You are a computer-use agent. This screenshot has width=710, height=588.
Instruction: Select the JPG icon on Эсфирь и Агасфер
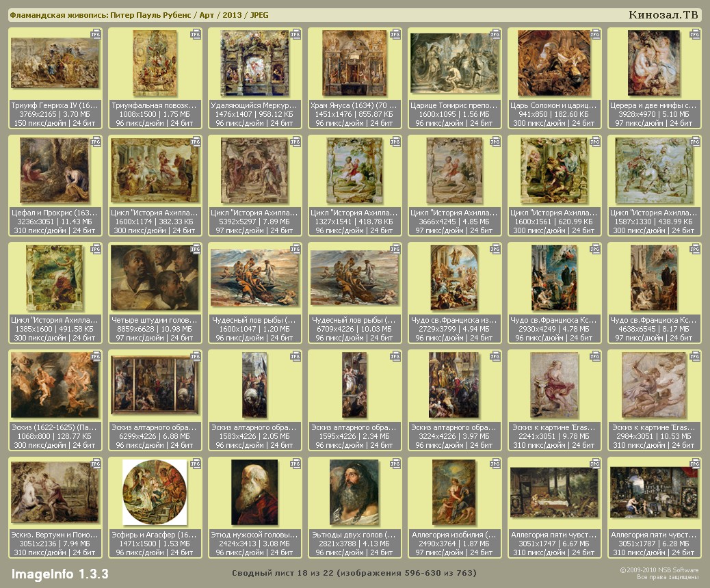196,464
